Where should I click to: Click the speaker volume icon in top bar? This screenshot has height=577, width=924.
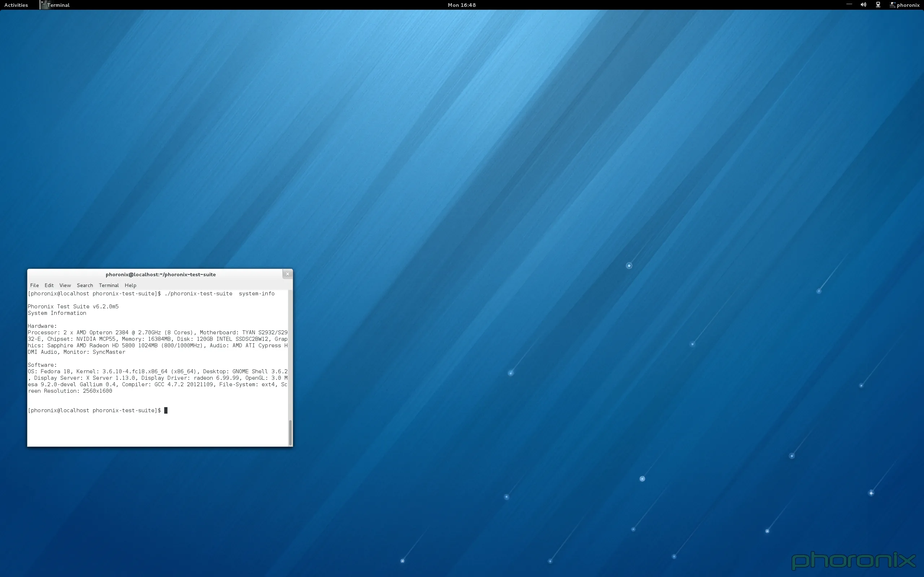click(863, 5)
